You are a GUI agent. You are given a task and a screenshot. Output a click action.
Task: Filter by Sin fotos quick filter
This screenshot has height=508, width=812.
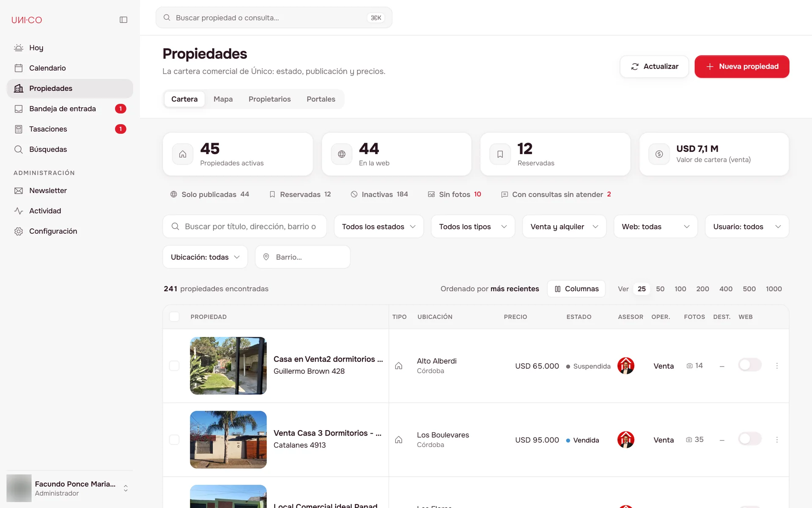click(455, 194)
